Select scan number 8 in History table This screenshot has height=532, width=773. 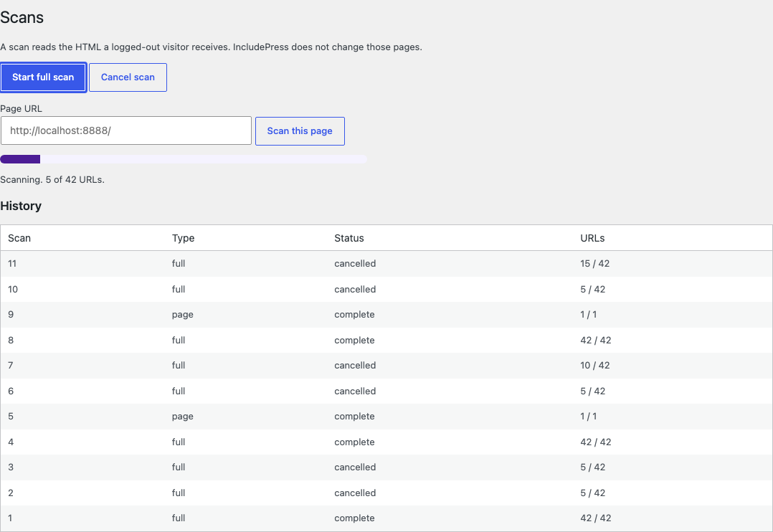11,340
